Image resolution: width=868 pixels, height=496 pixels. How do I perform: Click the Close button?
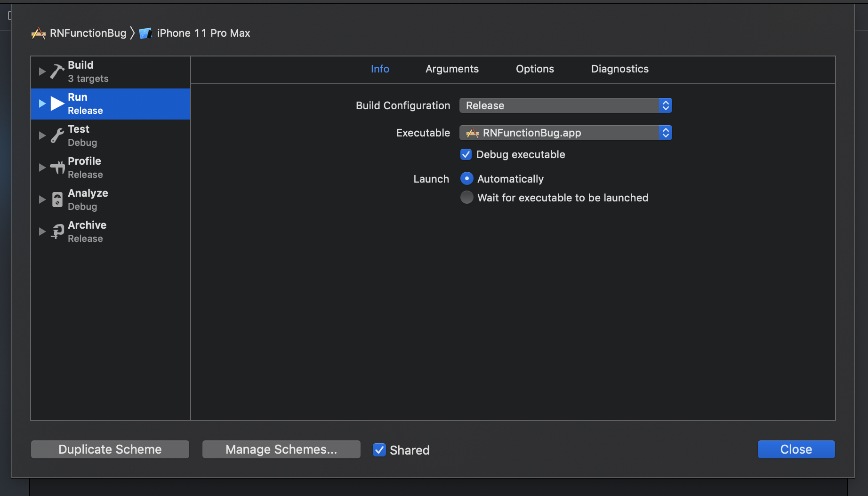pyautogui.click(x=796, y=449)
